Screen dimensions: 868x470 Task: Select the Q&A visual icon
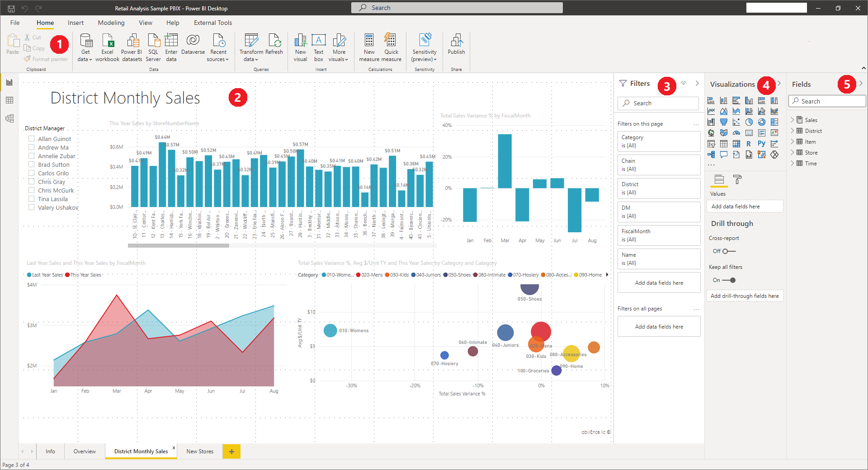point(724,155)
